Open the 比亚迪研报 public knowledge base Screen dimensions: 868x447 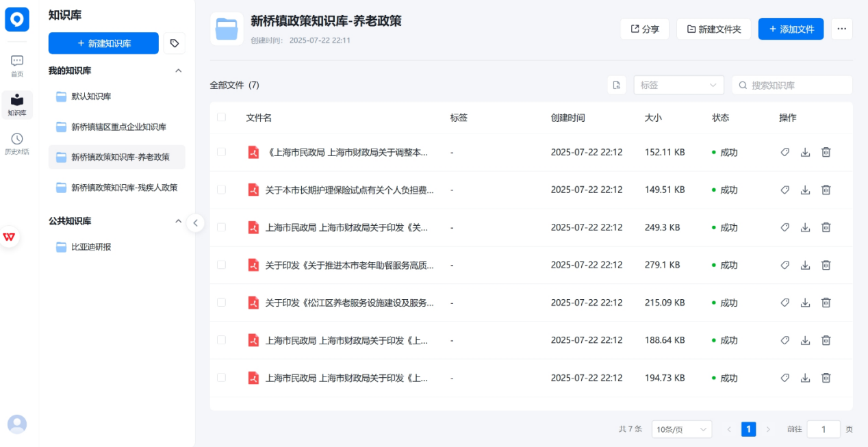[91, 247]
